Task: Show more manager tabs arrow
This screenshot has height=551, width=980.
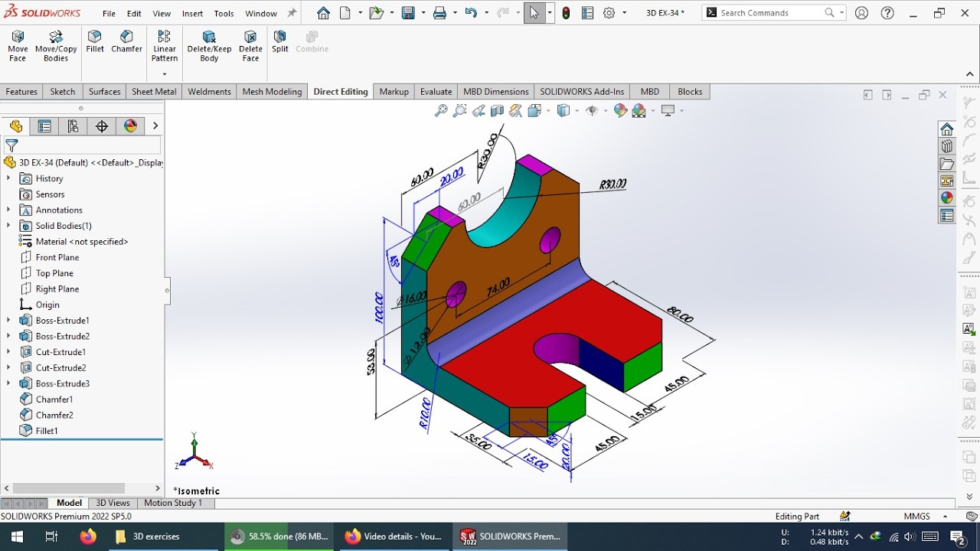Action: [x=155, y=126]
